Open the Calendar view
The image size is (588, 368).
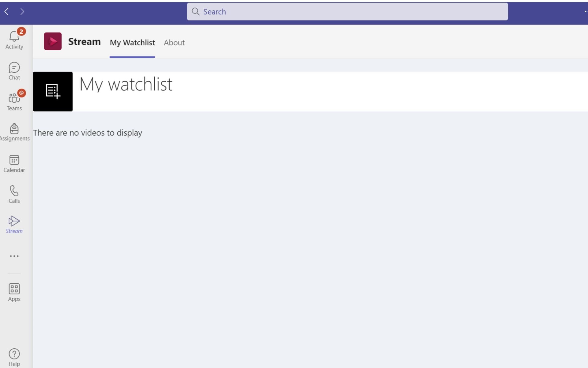coord(14,164)
